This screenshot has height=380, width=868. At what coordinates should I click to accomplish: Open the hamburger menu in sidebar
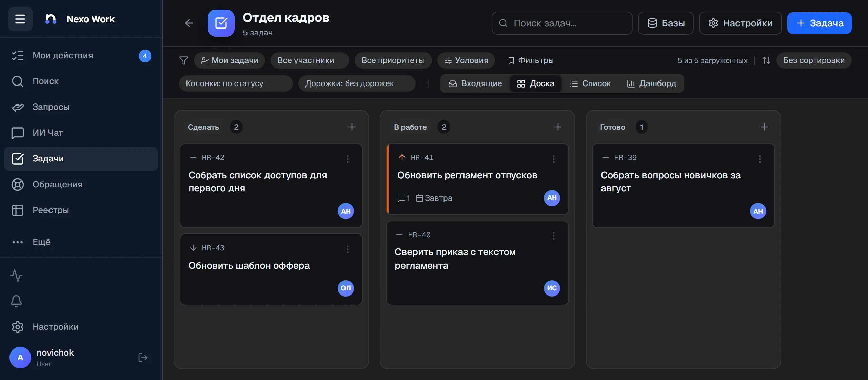coord(20,19)
